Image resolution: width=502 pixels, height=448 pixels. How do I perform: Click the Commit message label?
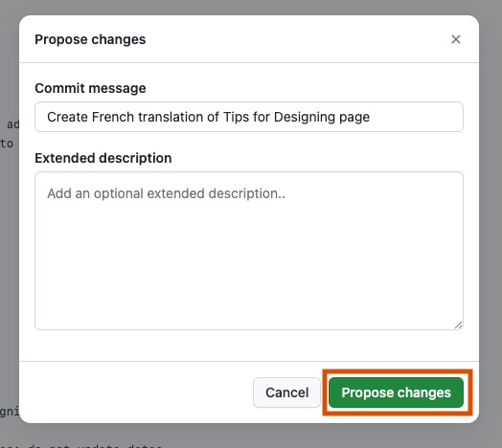[x=90, y=88]
